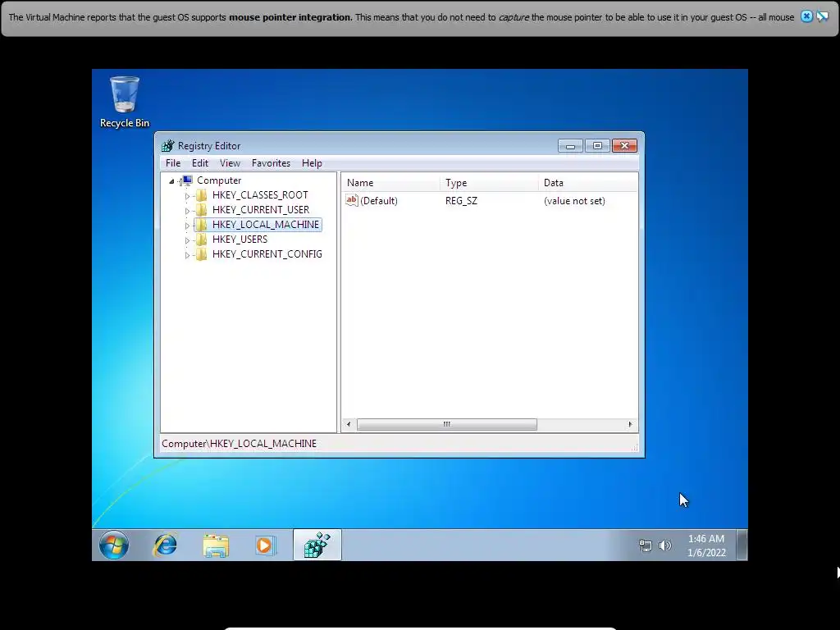The image size is (840, 630).
Task: Click the (value not set) data cell
Action: point(574,201)
